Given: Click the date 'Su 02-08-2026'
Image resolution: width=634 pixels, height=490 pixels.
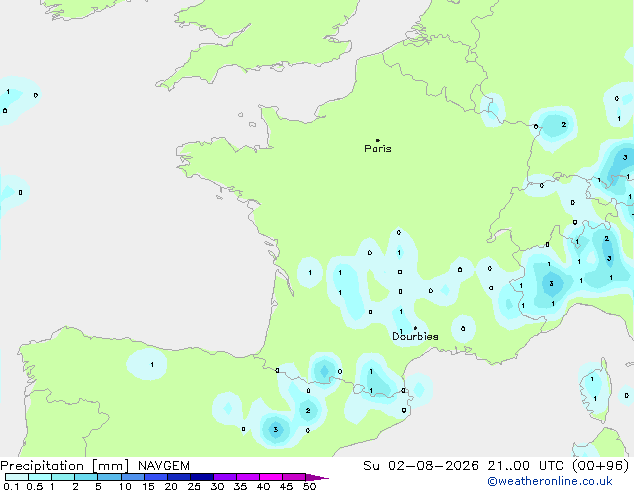Looking at the screenshot, I should point(421,466).
